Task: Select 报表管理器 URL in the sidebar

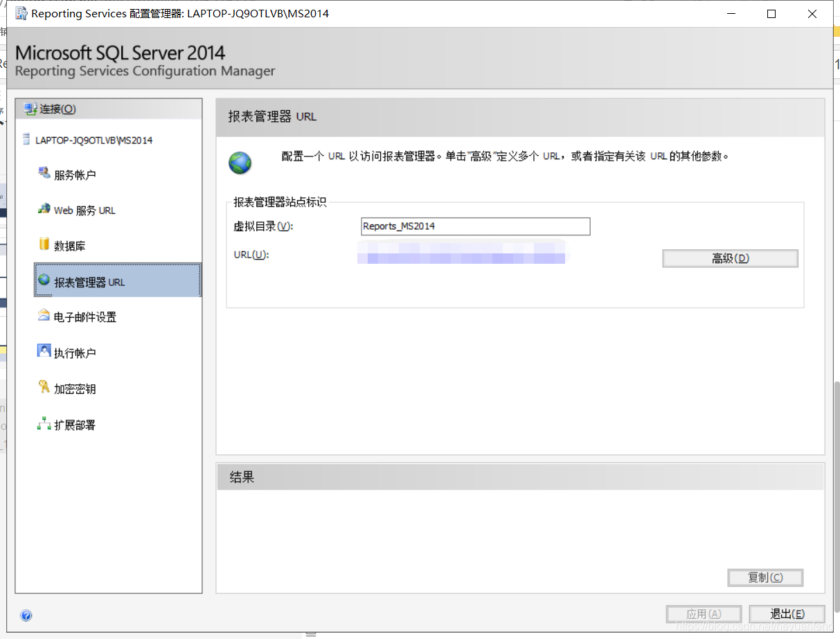Action: pos(118,280)
